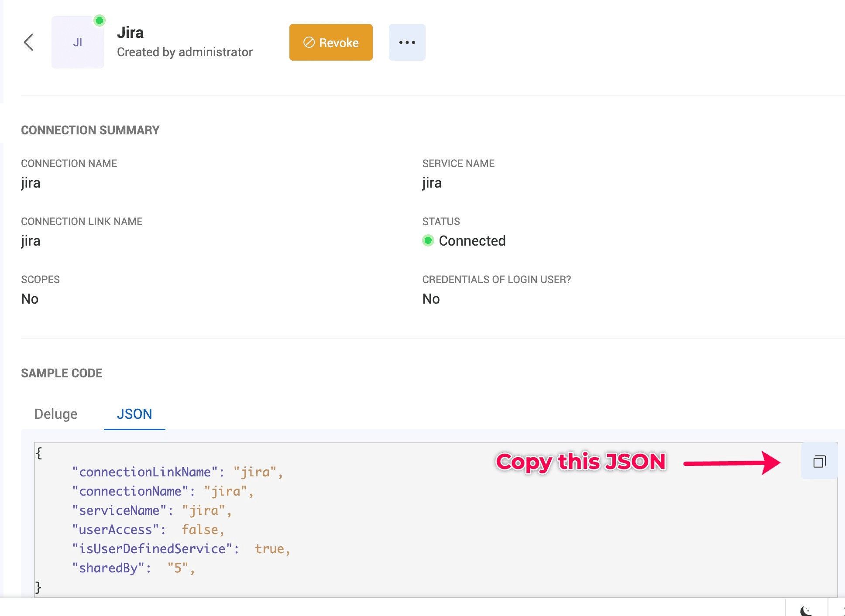The image size is (845, 616).
Task: Click the JI connection avatar thumbnail
Action: 78,42
